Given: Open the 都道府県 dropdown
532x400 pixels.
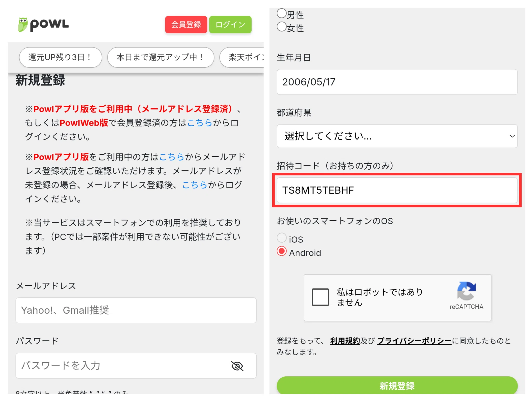Looking at the screenshot, I should pos(397,136).
